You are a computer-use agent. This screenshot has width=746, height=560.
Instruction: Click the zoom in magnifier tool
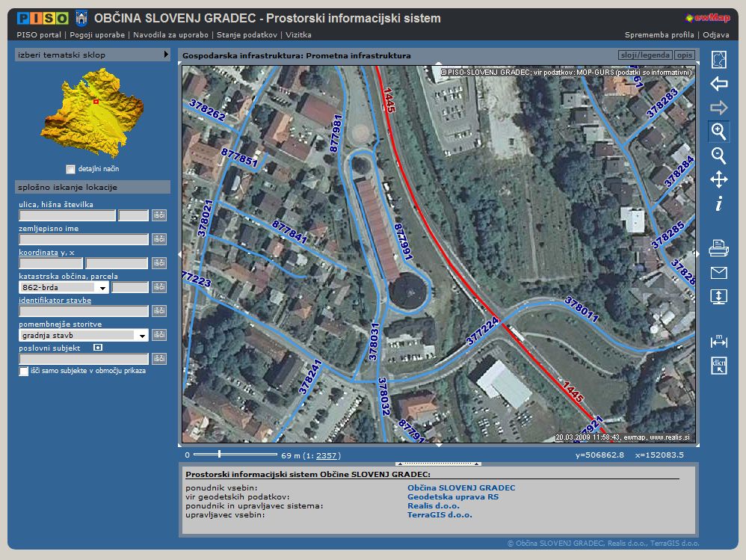coord(718,132)
